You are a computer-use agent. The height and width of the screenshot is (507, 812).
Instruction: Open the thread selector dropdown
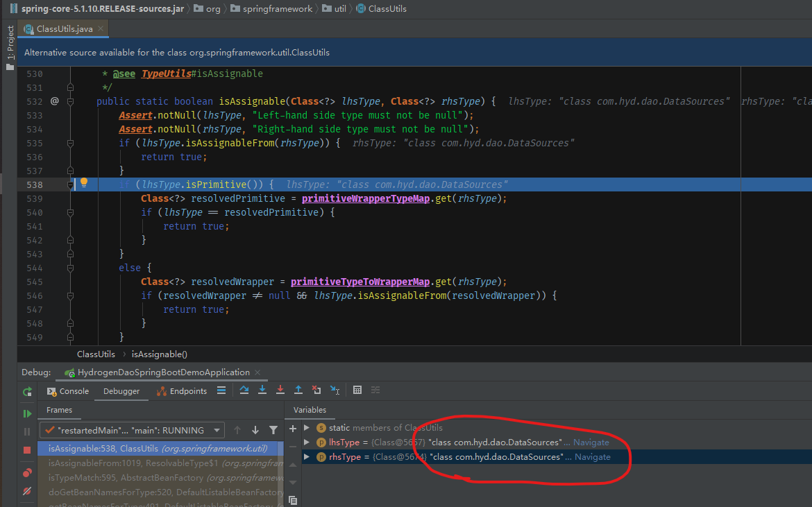click(132, 430)
